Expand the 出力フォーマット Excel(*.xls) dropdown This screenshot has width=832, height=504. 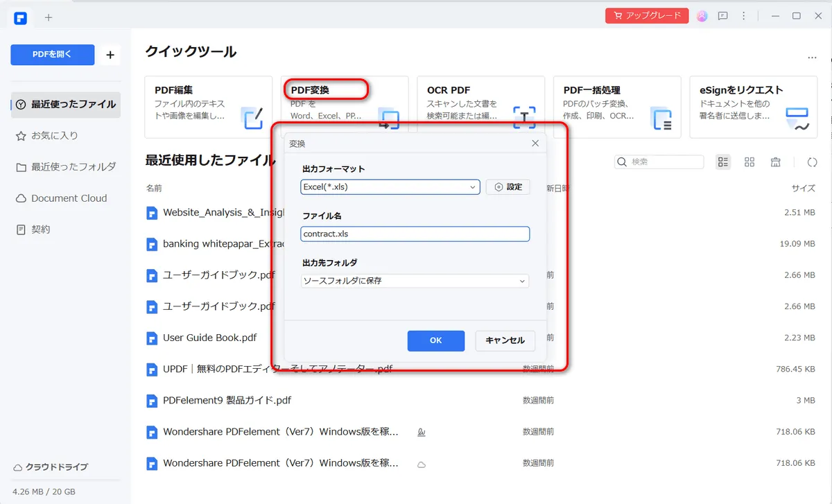coord(390,187)
